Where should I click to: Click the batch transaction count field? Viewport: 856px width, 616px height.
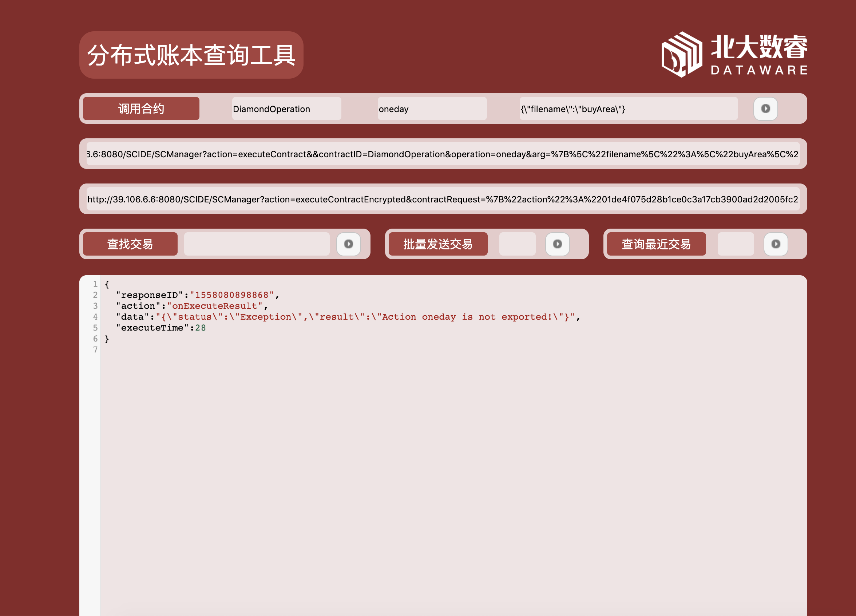[x=517, y=244]
